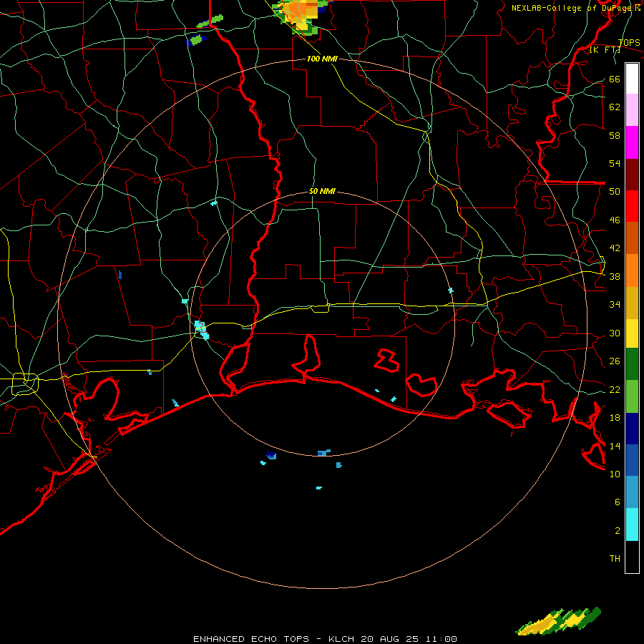Click the dark green legend swatch

pos(632,364)
